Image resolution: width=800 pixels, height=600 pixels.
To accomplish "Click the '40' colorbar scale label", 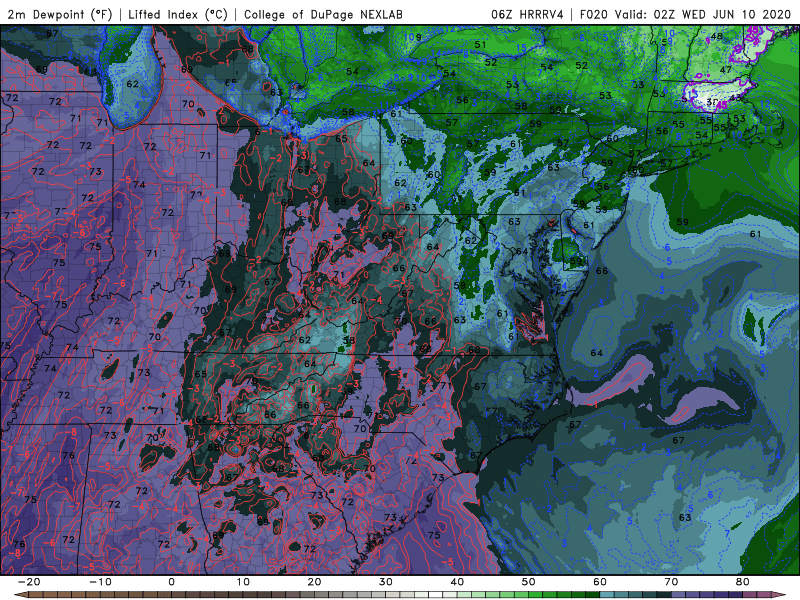I will click(x=458, y=582).
